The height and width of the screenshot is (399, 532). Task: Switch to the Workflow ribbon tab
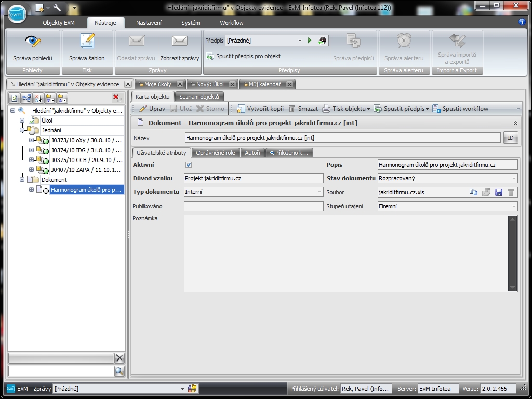click(x=231, y=23)
